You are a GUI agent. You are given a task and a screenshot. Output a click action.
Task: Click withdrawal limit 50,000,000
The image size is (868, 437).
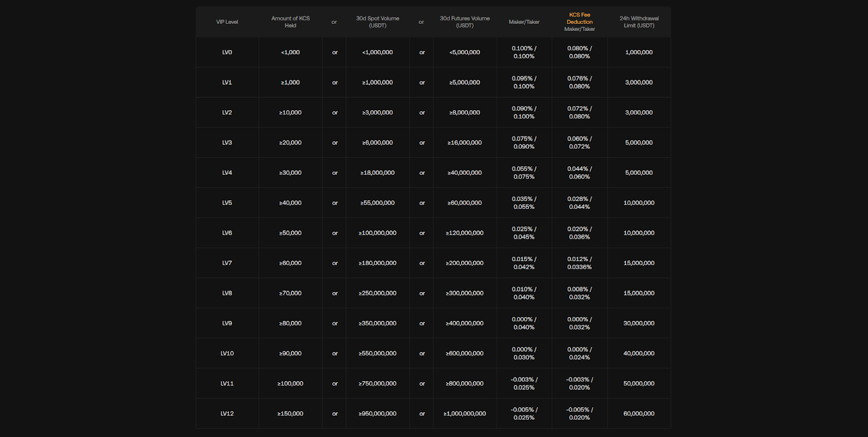pos(639,384)
